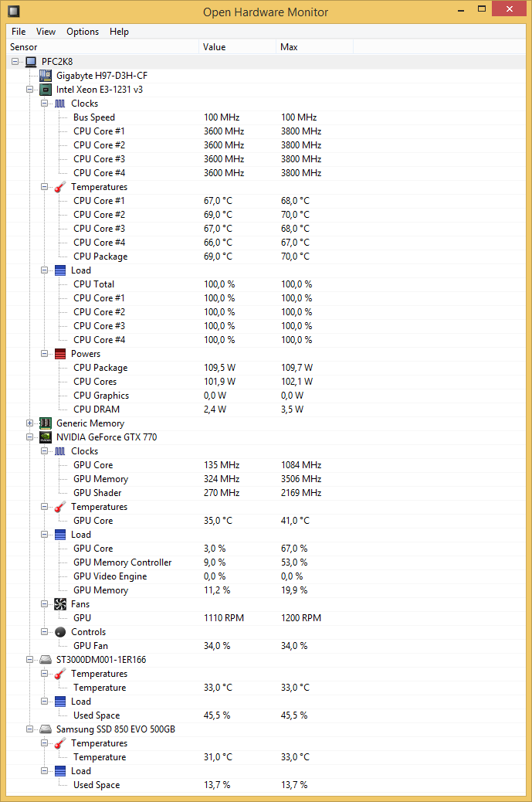Collapse the Samsung SSD 850 EVO node
532x802 pixels.
[29, 729]
